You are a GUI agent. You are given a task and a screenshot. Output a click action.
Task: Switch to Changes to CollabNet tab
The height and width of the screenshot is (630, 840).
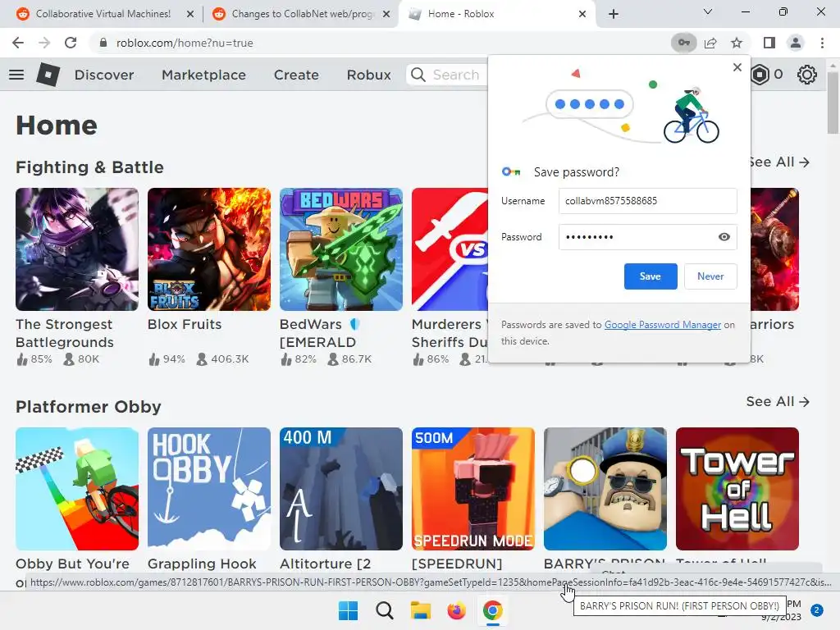(303, 14)
